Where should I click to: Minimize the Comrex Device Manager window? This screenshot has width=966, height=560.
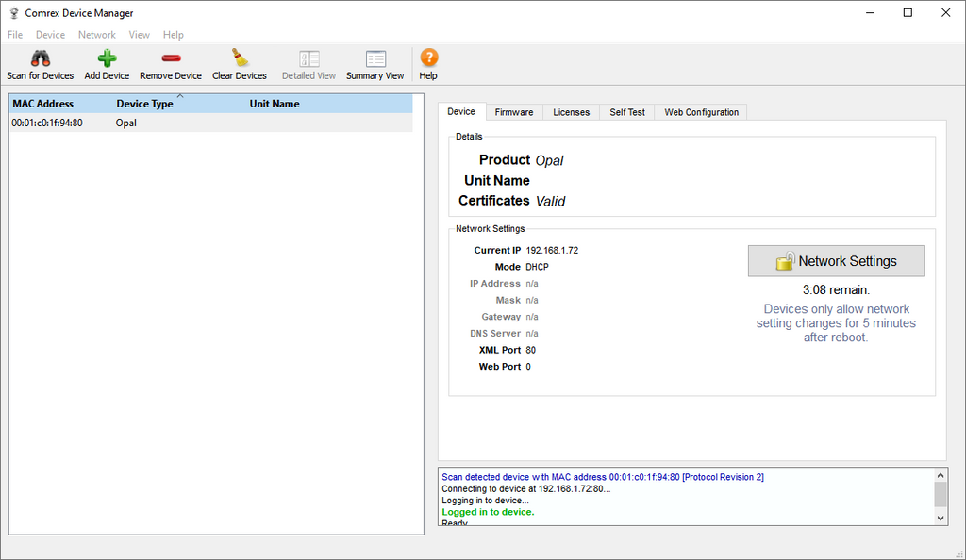870,13
